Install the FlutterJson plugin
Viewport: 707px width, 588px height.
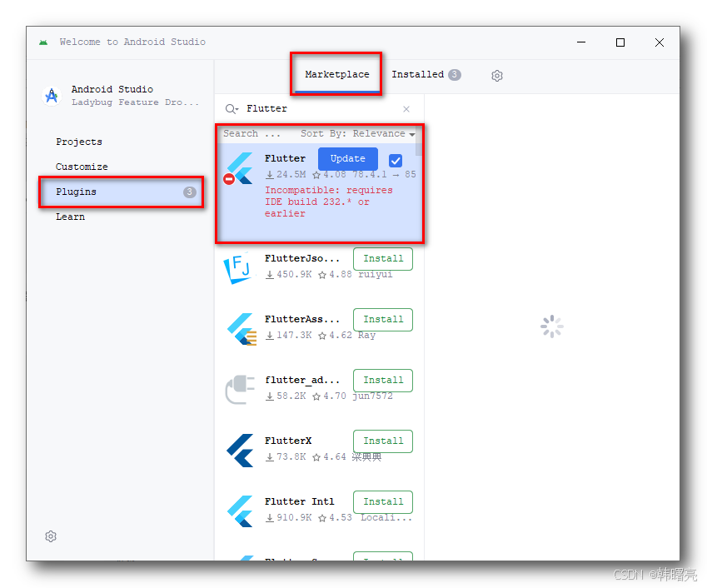(383, 258)
